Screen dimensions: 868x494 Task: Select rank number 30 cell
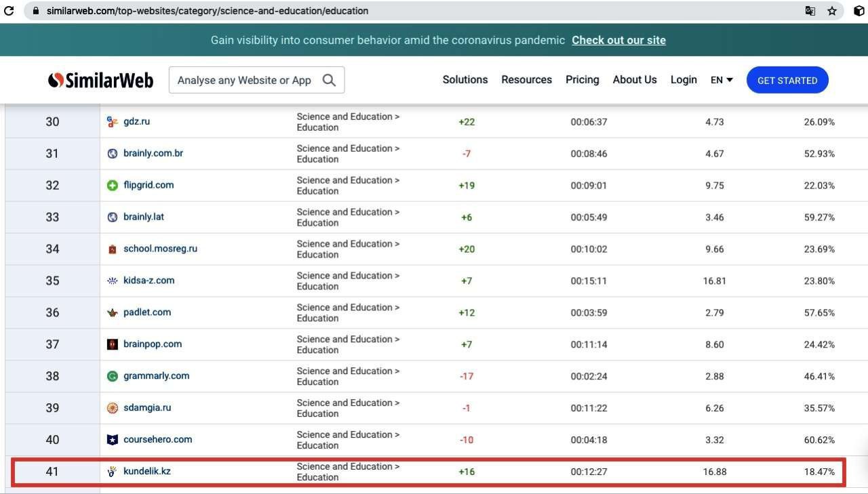coord(52,122)
